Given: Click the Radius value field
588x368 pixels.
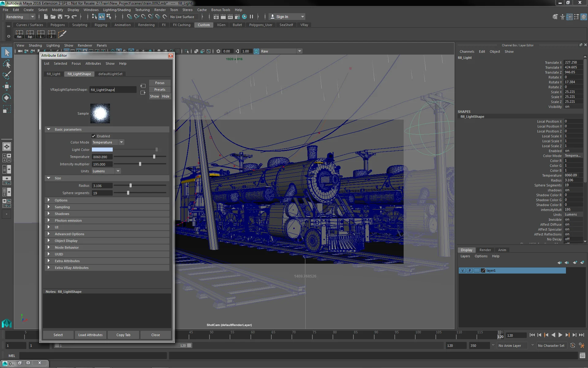Looking at the screenshot, I should pyautogui.click(x=102, y=186).
